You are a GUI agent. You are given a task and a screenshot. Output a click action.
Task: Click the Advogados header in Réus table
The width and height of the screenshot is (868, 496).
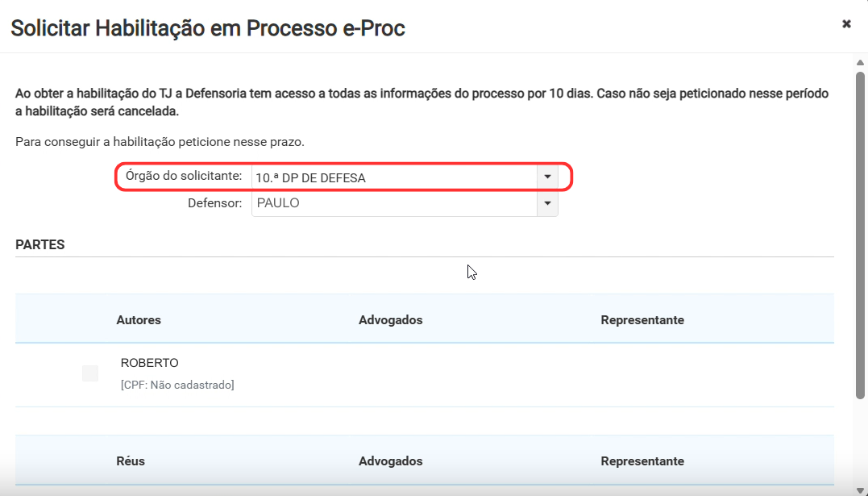coord(390,461)
